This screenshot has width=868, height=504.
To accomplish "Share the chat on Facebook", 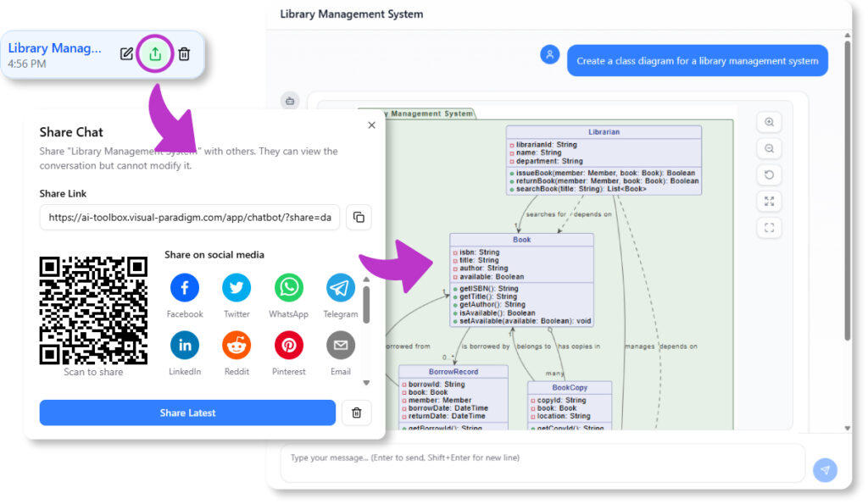I will tap(185, 288).
